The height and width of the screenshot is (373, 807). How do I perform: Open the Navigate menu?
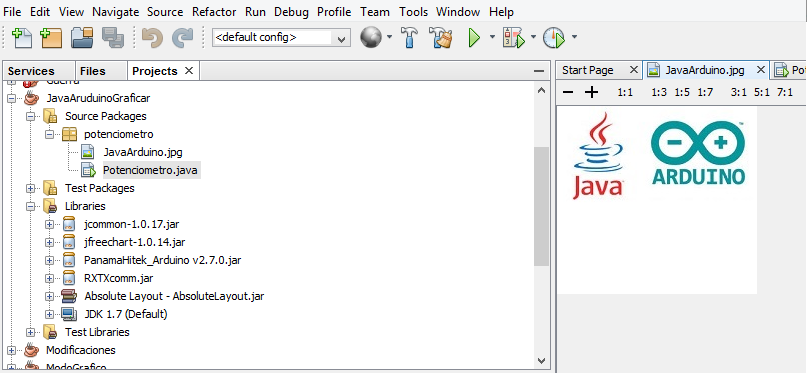116,12
